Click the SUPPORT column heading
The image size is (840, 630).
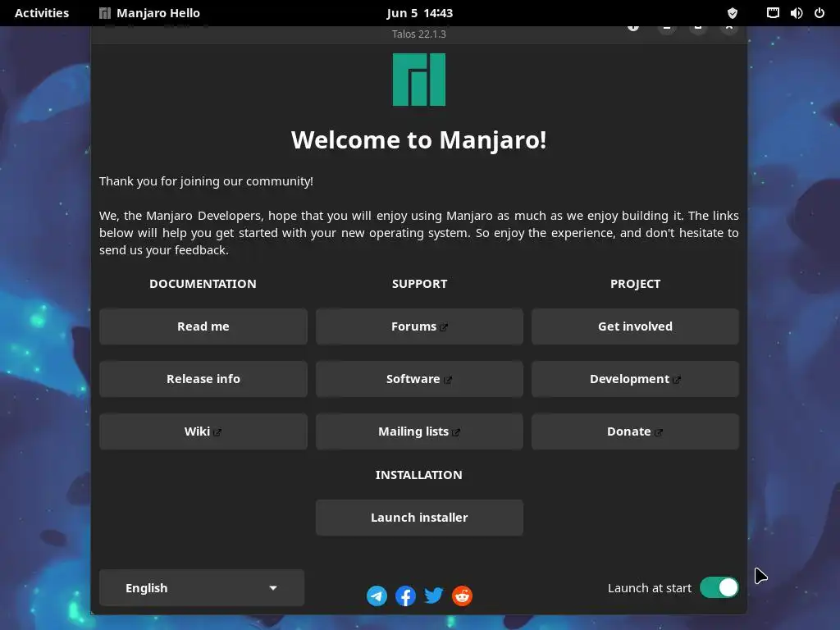(x=419, y=283)
